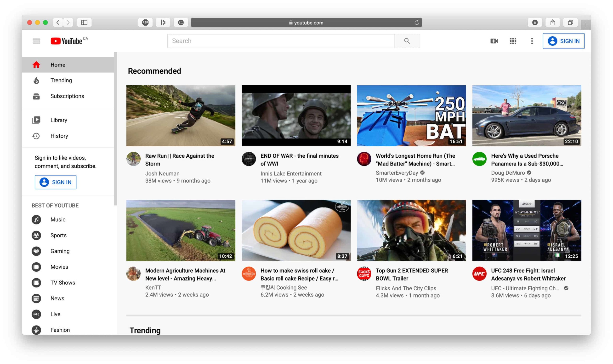
Task: Click SIGN IN in the top header
Action: [563, 41]
